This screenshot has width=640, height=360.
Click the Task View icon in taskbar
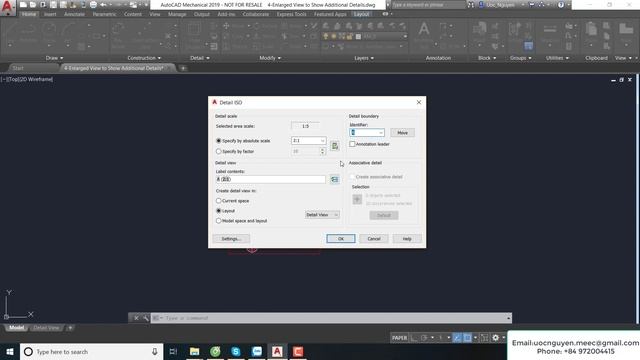tap(173, 351)
